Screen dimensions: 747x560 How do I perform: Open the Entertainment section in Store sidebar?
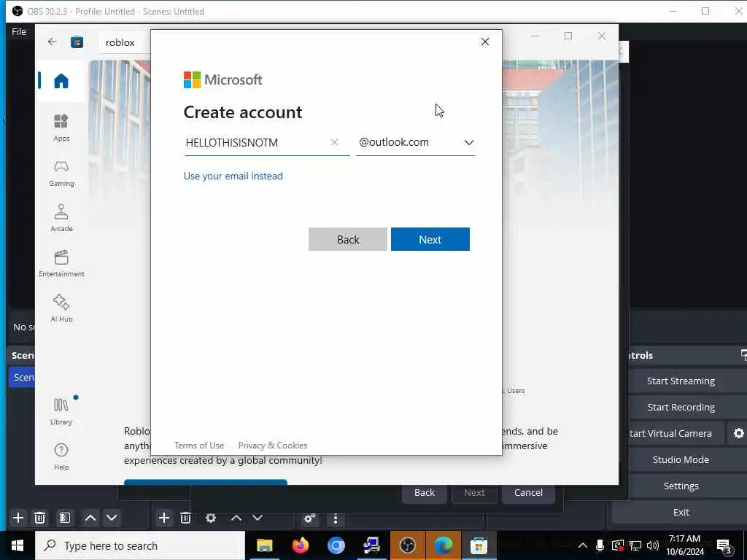pyautogui.click(x=61, y=264)
